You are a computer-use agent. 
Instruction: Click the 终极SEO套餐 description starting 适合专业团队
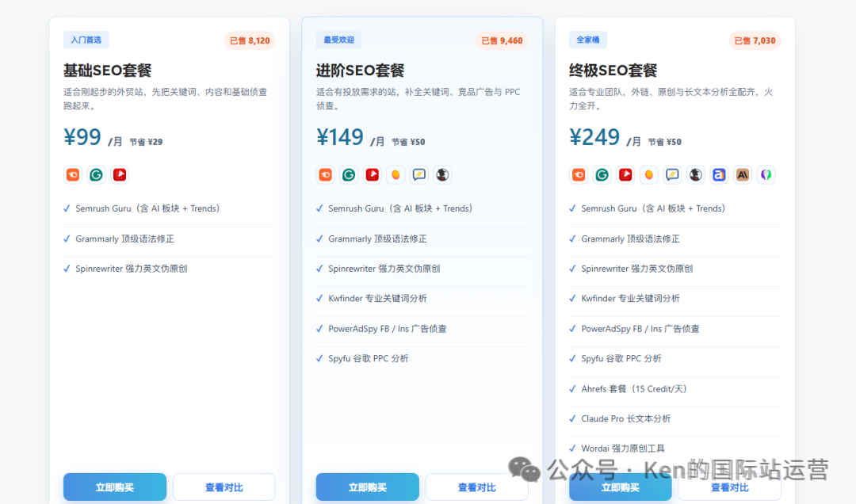click(671, 99)
